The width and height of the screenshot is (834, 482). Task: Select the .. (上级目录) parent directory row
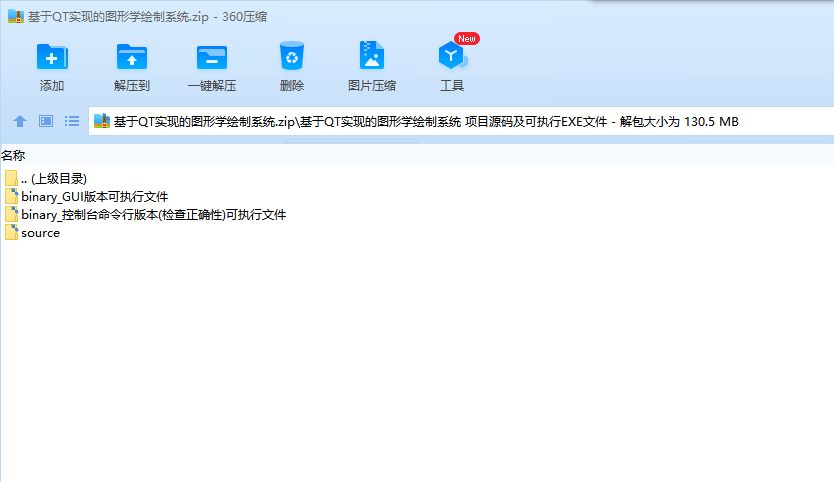(x=46, y=178)
